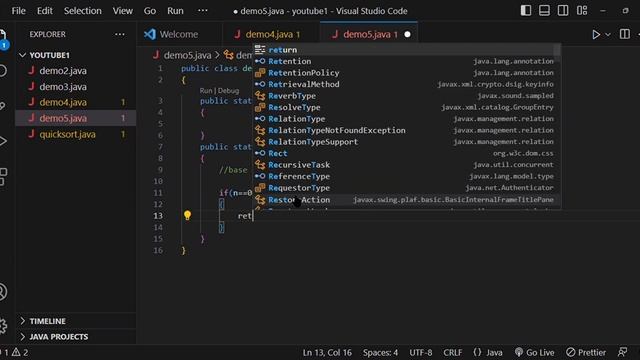Close demo5.java via unsaved dot

point(407,34)
